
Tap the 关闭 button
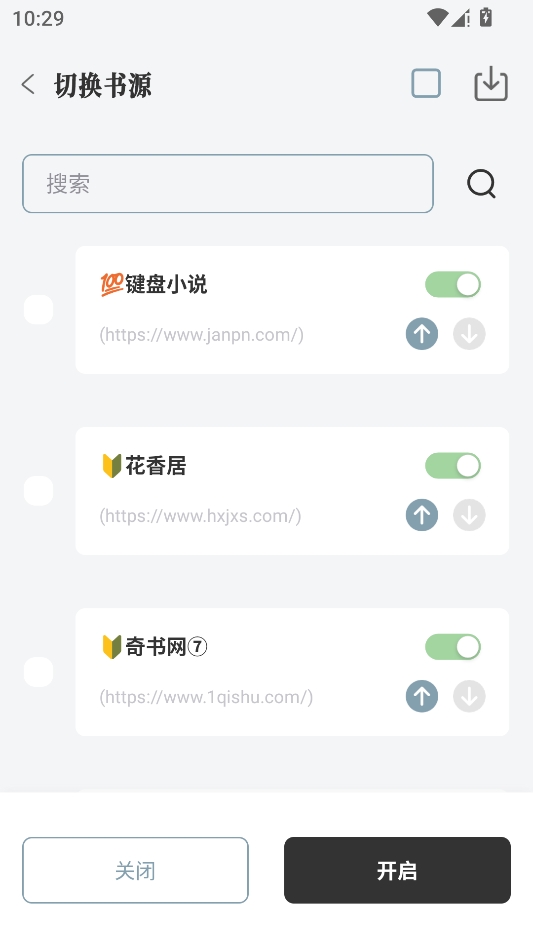(135, 870)
